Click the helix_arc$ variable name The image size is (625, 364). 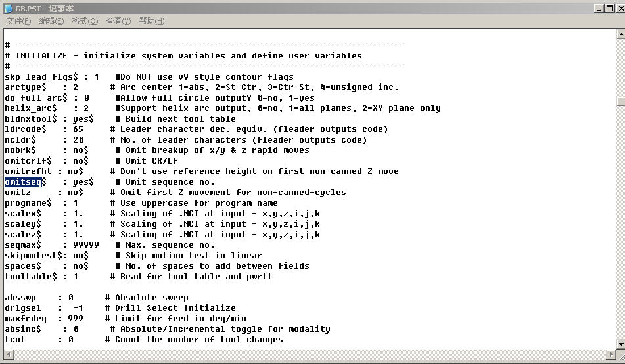click(31, 108)
